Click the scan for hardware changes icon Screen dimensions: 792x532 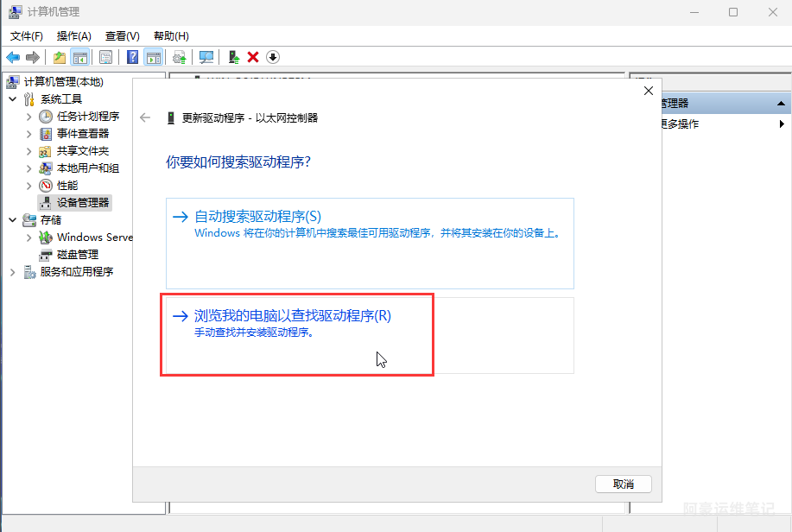point(206,57)
